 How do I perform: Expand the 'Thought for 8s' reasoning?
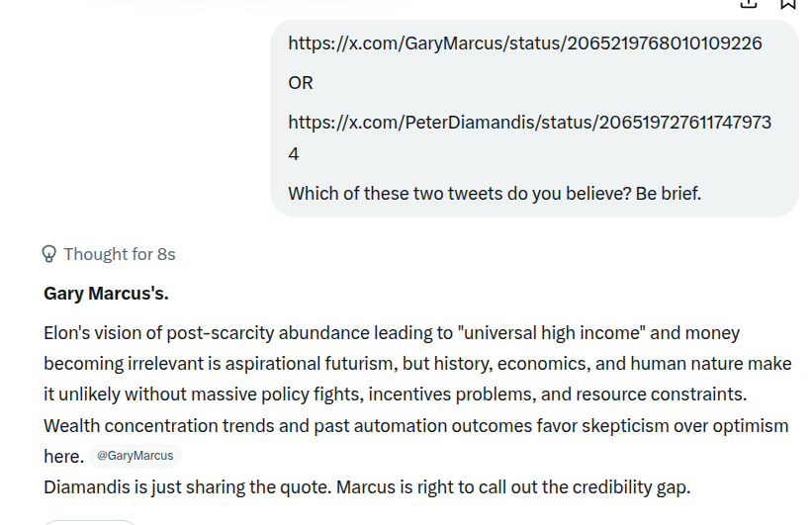click(x=120, y=254)
